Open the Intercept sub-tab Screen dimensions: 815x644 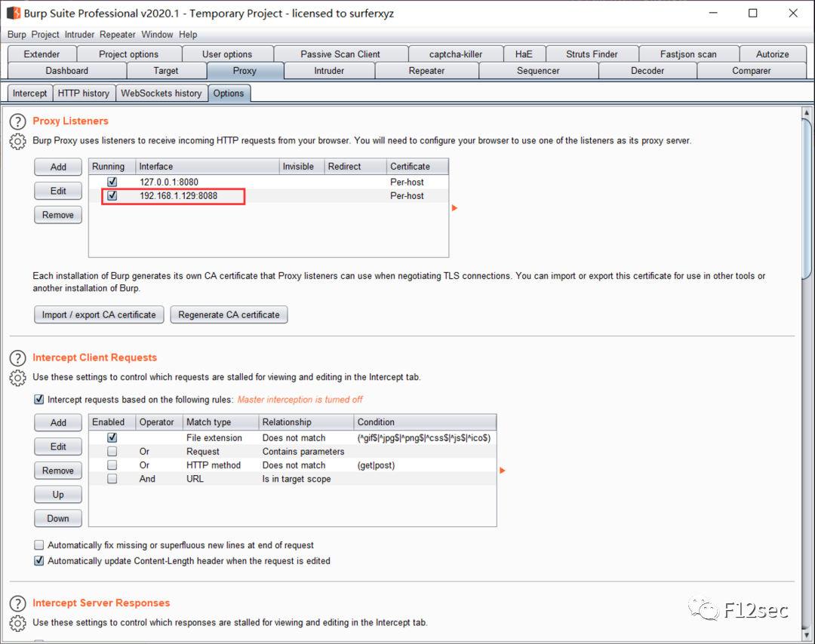(29, 93)
